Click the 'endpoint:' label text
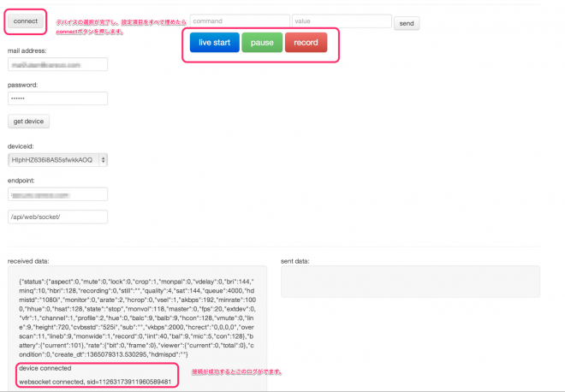This screenshot has width=565, height=392. point(21,181)
